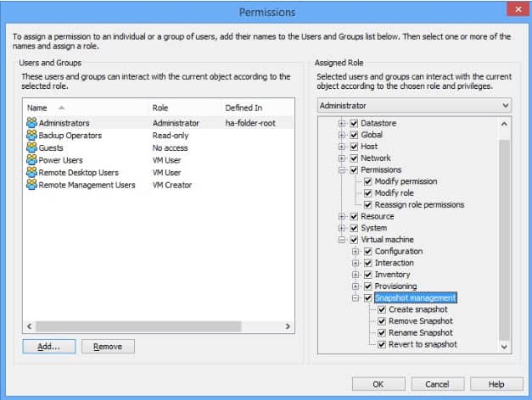Click the 'ha-folder-root' cell
Screen dimensions: 532x400
coord(250,123)
